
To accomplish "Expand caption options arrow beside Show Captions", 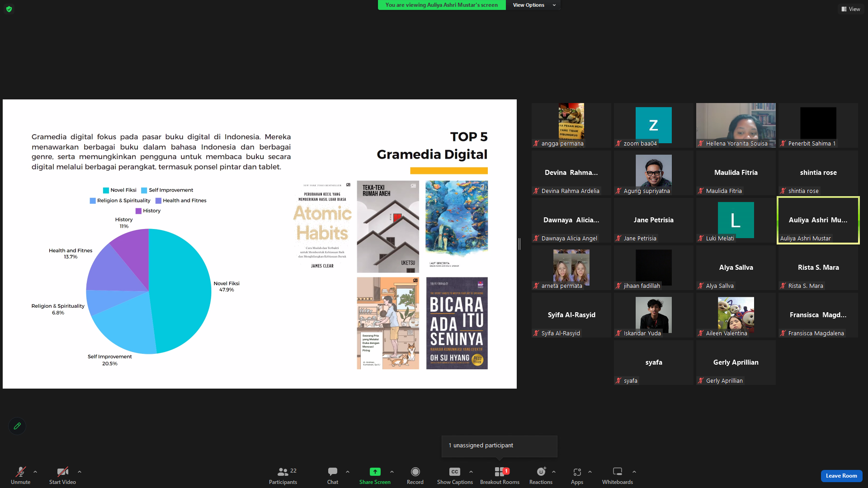I will point(471,472).
